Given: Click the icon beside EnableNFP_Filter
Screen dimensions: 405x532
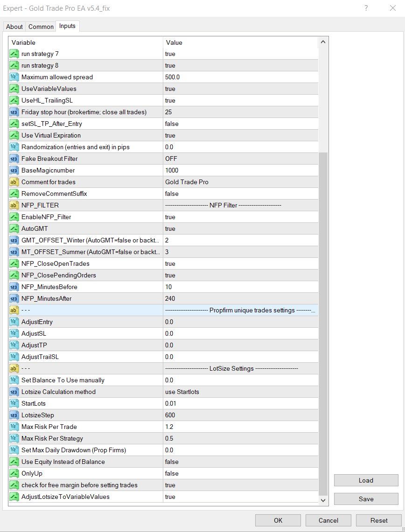Looking at the screenshot, I should (x=14, y=217).
